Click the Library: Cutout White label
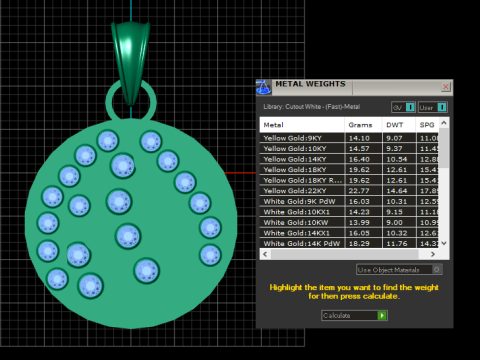 [312, 107]
